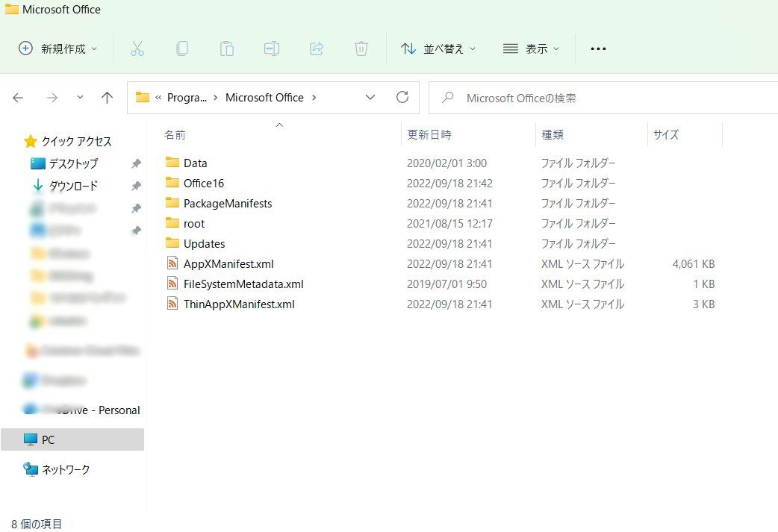
Task: Select the Office16 folder name
Action: pos(204,184)
